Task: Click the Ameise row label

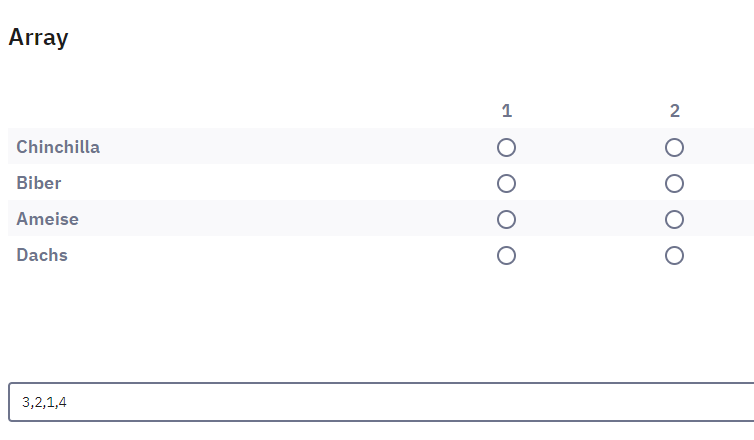Action: pyautogui.click(x=47, y=220)
